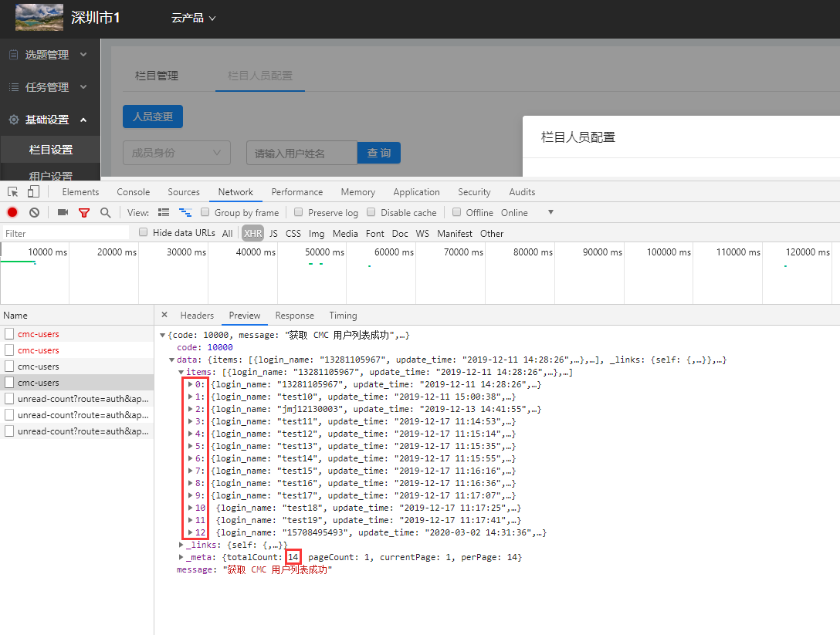Show the waterfall overview icon
This screenshot has width=840, height=635.
185,213
